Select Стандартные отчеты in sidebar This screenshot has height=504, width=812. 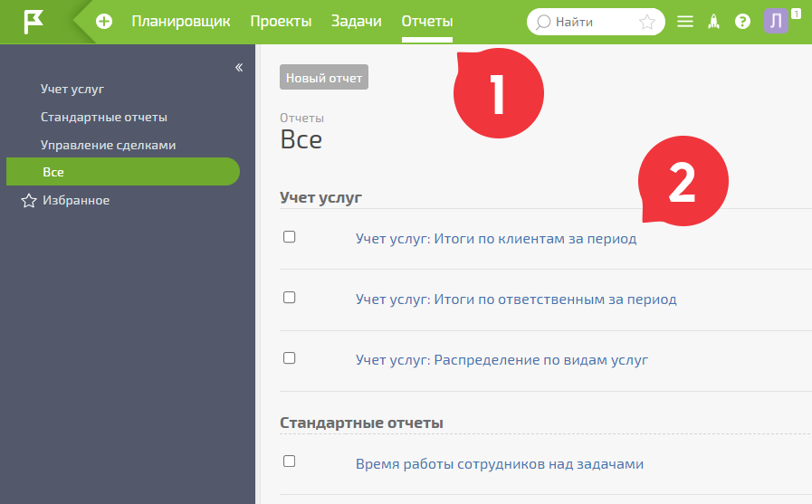pyautogui.click(x=104, y=117)
